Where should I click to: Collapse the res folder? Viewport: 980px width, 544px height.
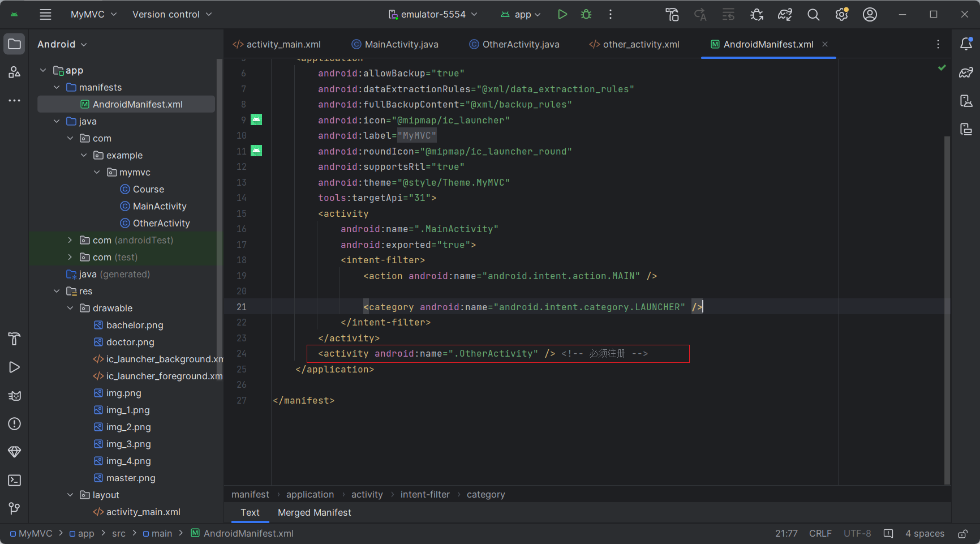[x=57, y=291]
